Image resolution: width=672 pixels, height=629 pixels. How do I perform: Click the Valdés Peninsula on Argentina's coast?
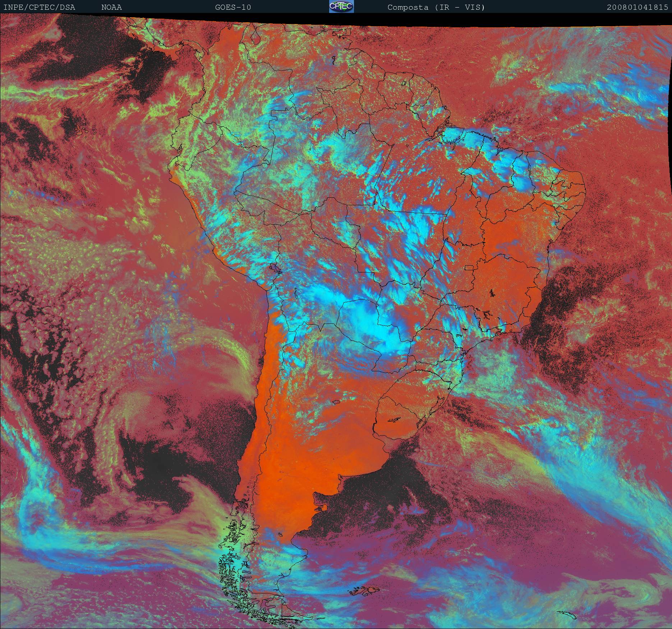(x=324, y=508)
